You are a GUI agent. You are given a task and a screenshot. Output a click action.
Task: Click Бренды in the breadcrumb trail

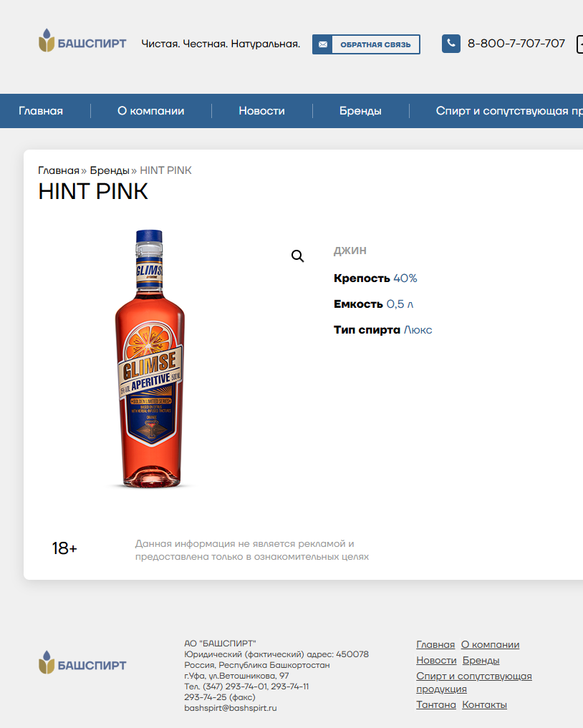click(110, 170)
